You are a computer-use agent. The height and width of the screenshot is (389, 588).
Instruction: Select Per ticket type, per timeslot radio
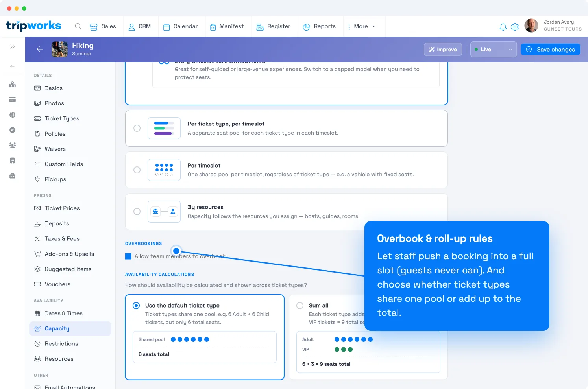click(137, 128)
